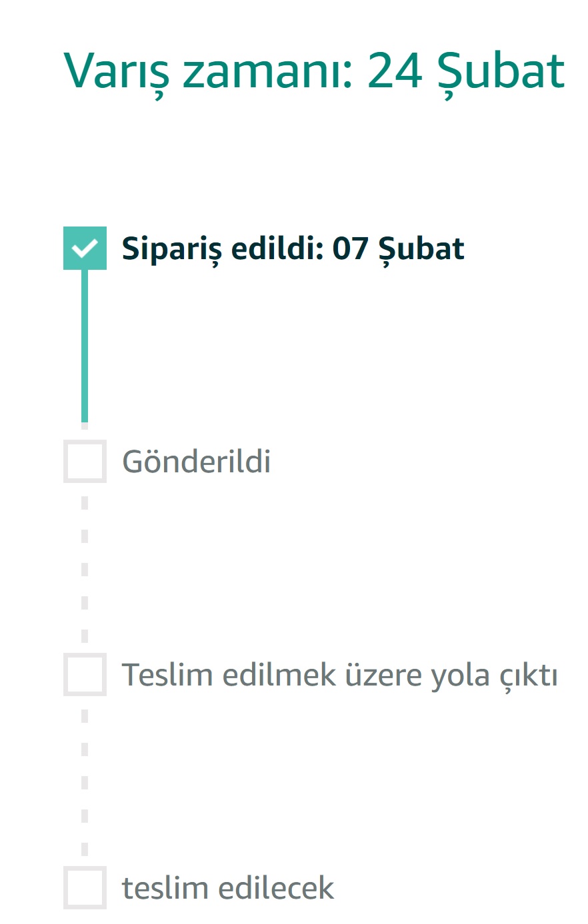Click the solid teal progress line
Image resolution: width=588 pixels, height=924 pixels.
click(85, 346)
